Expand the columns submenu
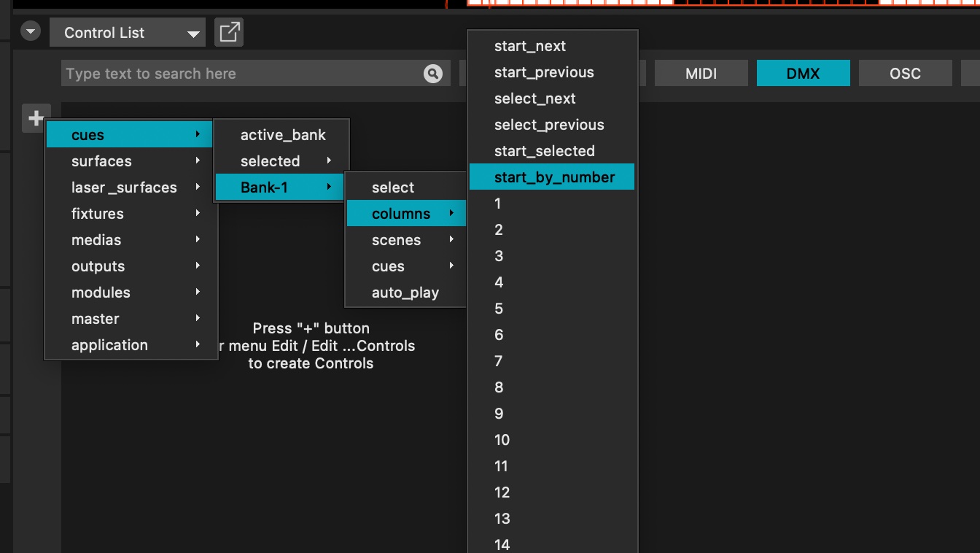This screenshot has width=980, height=553. click(406, 214)
